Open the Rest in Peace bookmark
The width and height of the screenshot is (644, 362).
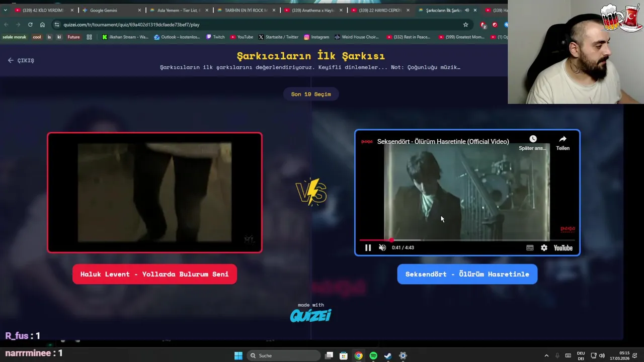point(409,37)
